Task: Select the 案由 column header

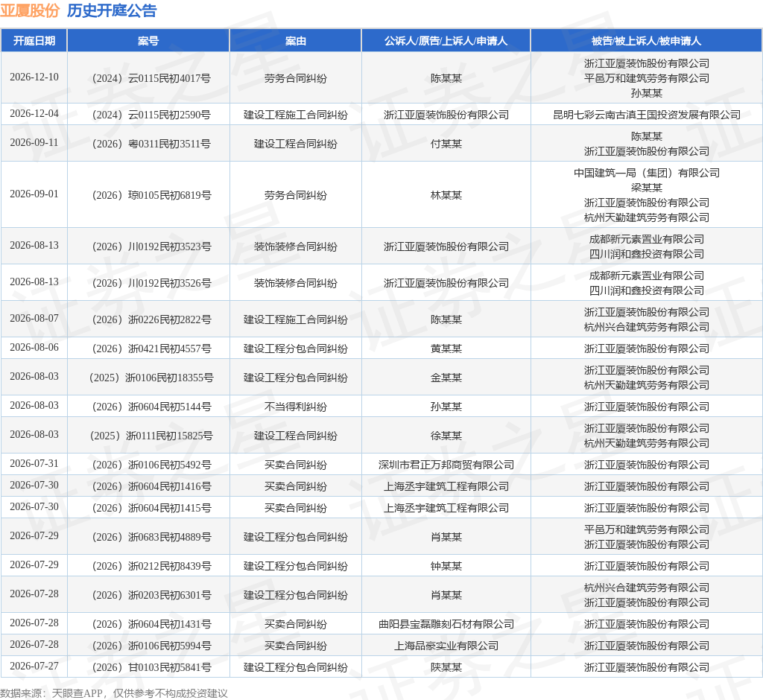Action: click(x=295, y=41)
